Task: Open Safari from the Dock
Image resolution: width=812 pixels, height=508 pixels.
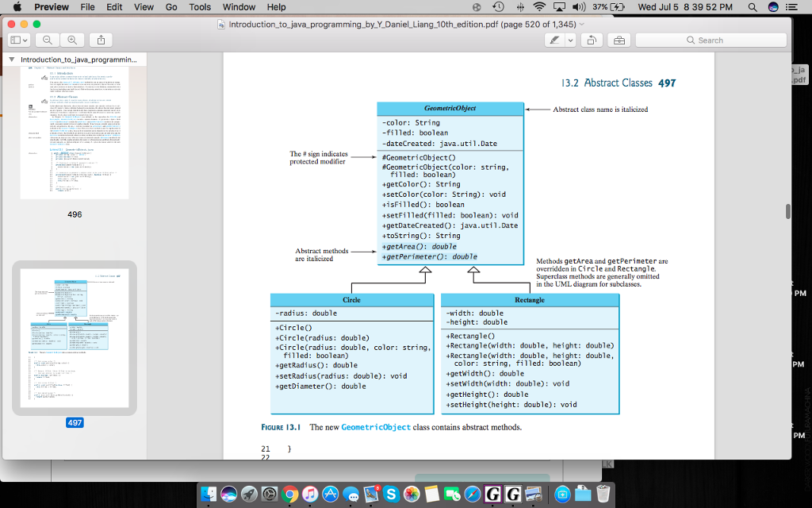Action: click(x=473, y=495)
